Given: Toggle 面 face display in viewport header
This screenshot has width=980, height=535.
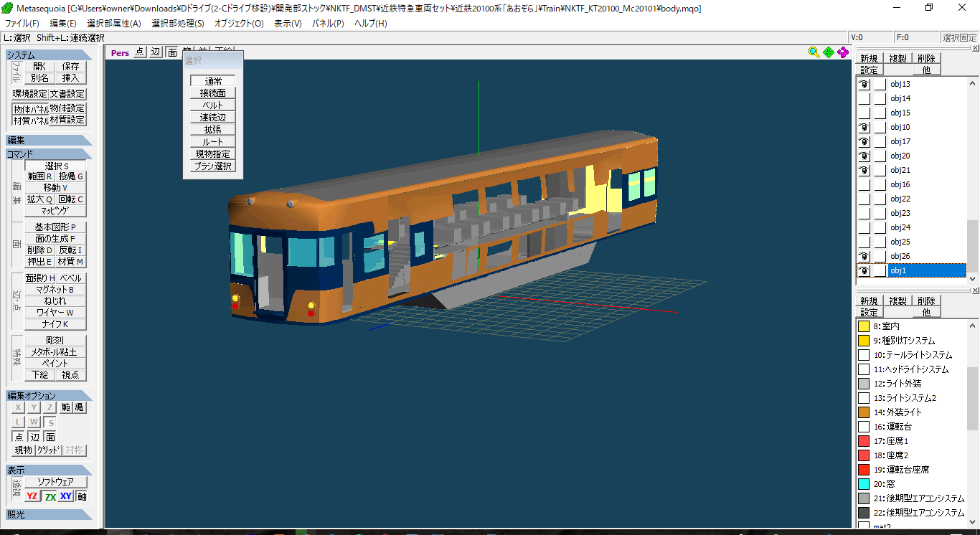Looking at the screenshot, I should click(x=172, y=52).
